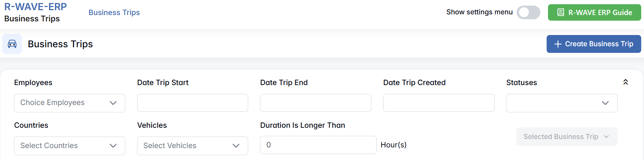
Task: Expand the Statuses dropdown
Action: [x=561, y=103]
